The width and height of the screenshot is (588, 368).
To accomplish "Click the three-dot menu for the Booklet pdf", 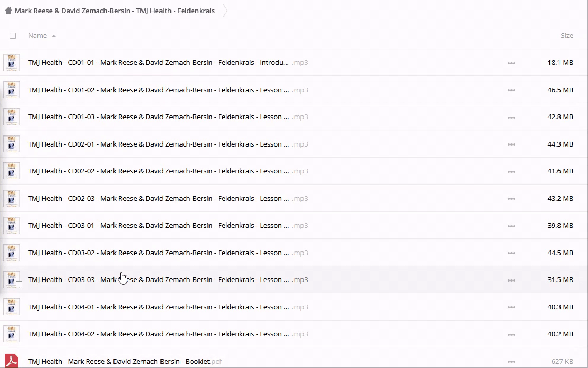I will pyautogui.click(x=511, y=362).
